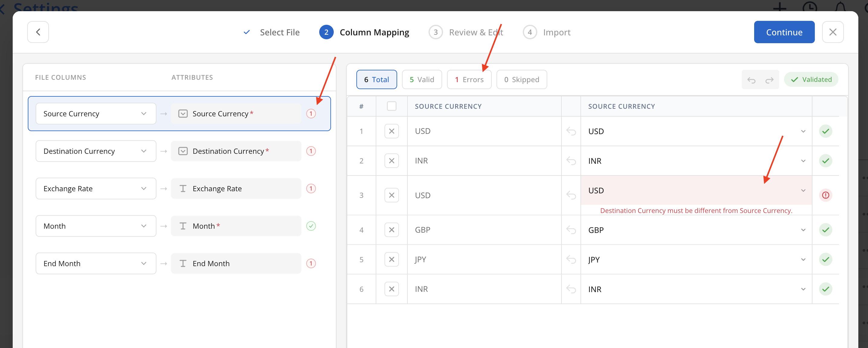
Task: Click error count badge beside Exchange Rate
Action: pyautogui.click(x=311, y=189)
